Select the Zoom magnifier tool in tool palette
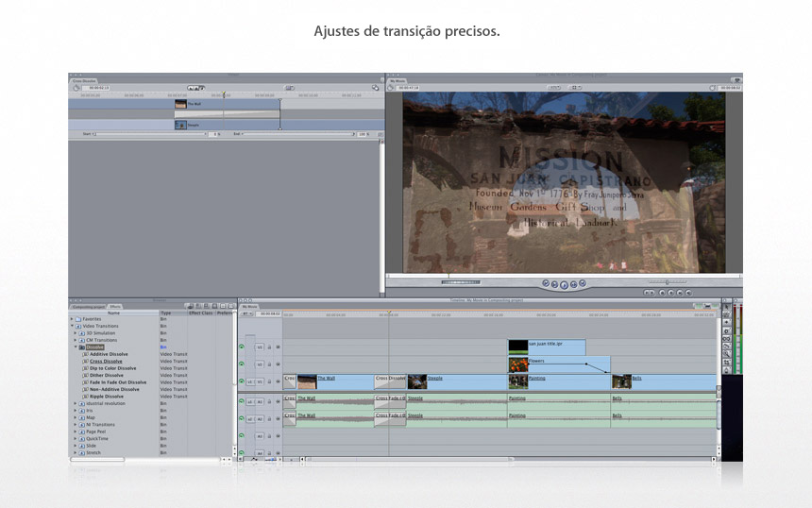 coord(725,351)
